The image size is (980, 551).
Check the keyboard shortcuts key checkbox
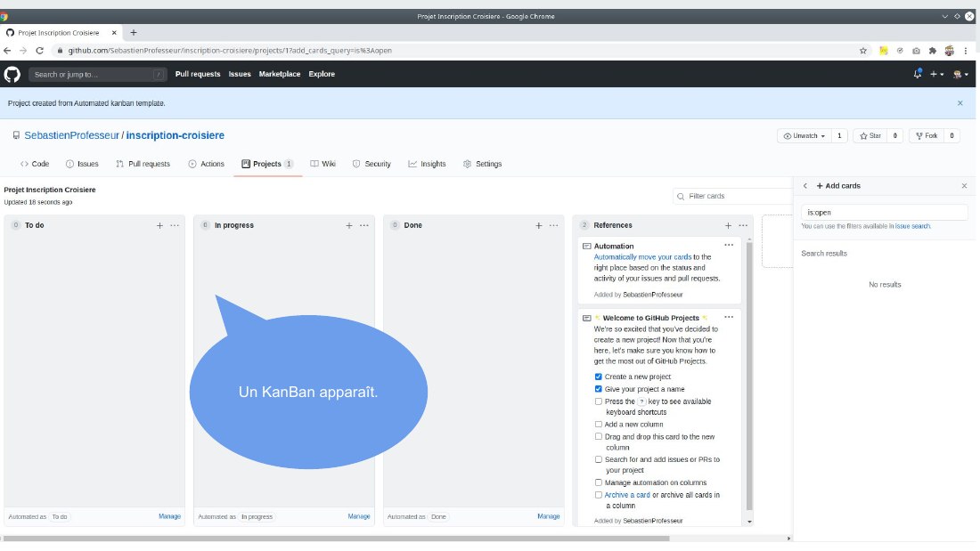tap(598, 401)
